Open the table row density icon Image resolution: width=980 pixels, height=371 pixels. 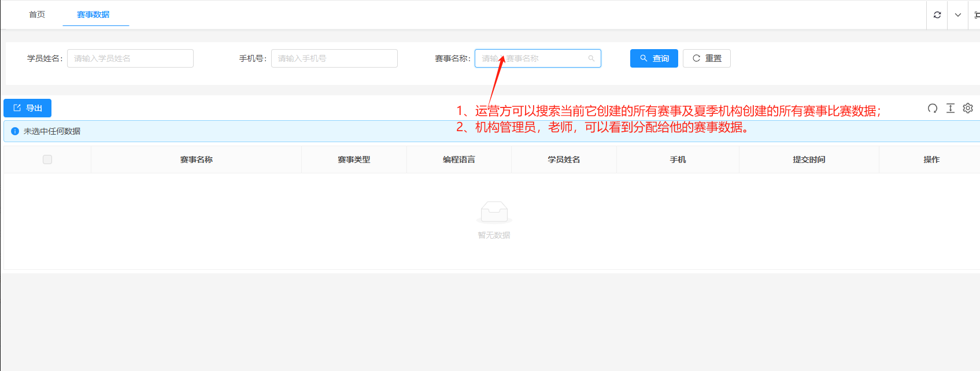951,108
